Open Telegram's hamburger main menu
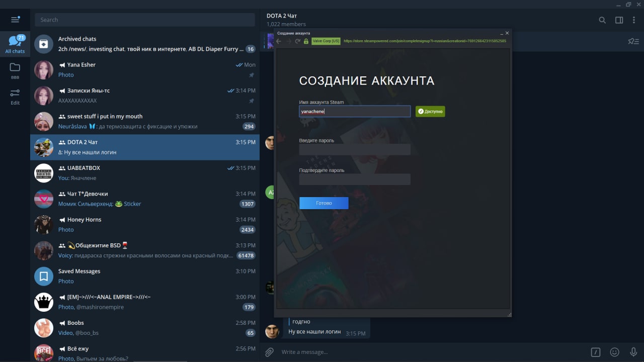The width and height of the screenshot is (644, 362). [x=15, y=20]
